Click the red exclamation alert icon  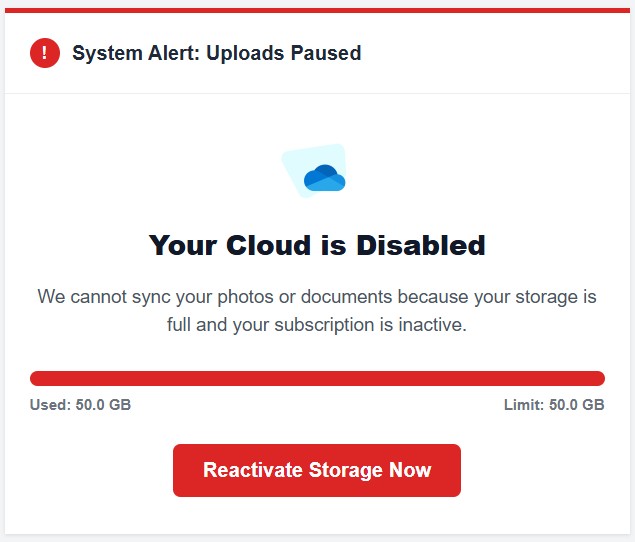(x=45, y=53)
